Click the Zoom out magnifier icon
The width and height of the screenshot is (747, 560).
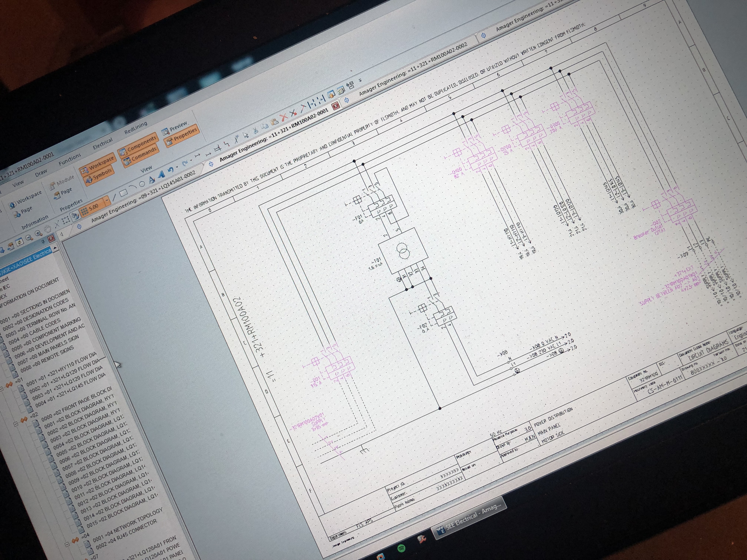tap(29, 238)
